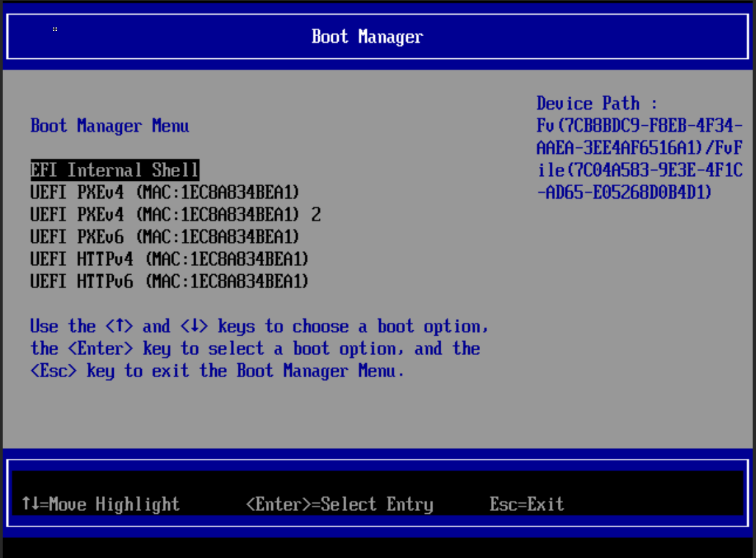Click the up-down arrows icon in footer
This screenshot has width=756, height=558.
coord(30,504)
